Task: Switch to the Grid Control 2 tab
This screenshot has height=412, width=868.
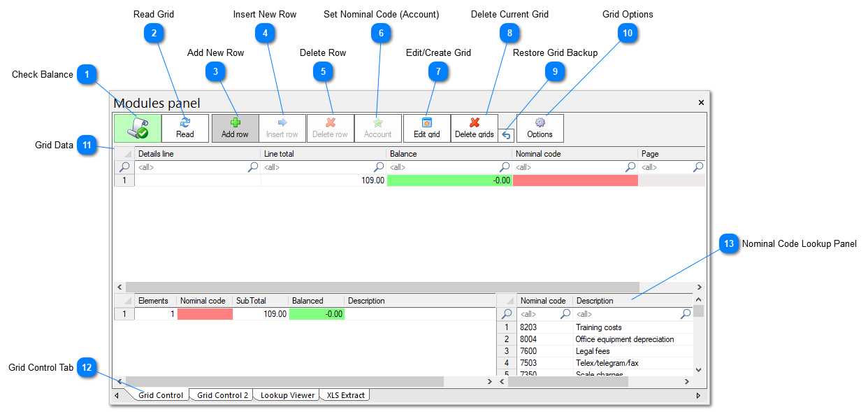Action: pos(221,395)
